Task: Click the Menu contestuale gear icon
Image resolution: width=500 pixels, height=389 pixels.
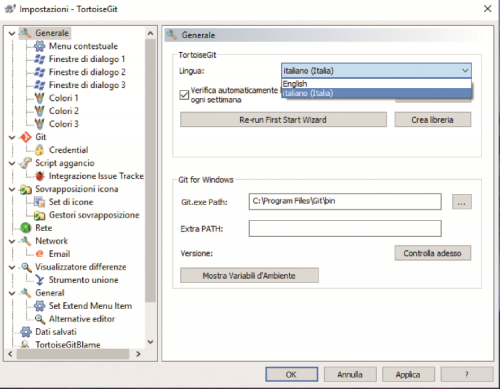Action: (x=39, y=46)
